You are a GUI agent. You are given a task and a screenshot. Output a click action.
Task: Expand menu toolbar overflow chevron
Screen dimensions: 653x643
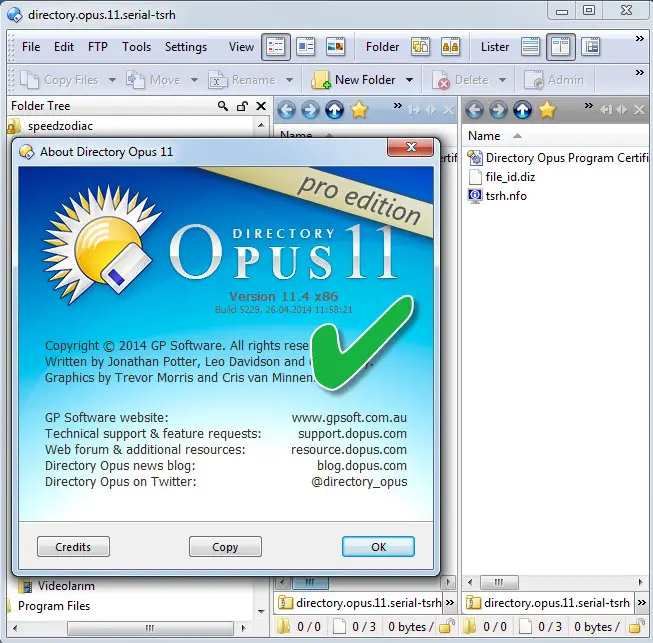(640, 39)
